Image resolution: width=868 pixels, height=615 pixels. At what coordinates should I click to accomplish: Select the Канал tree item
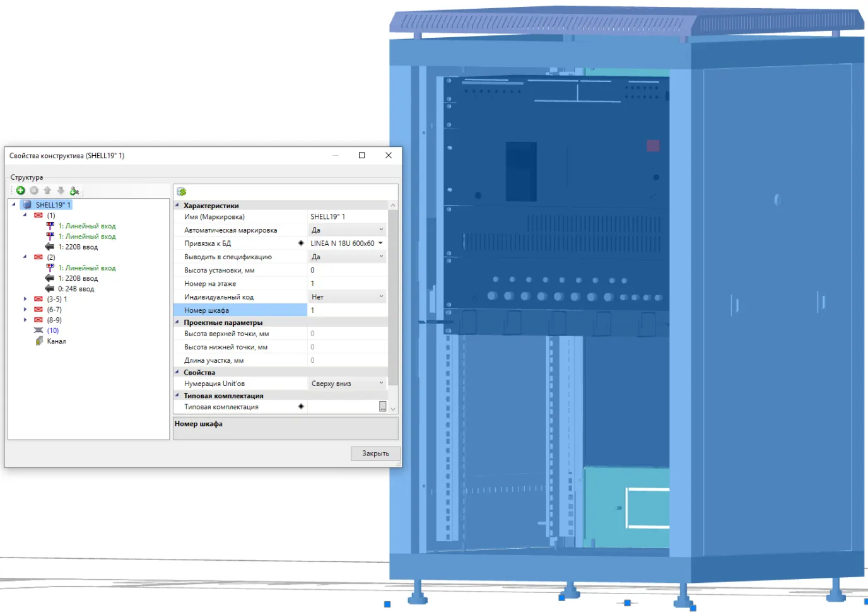(x=56, y=341)
